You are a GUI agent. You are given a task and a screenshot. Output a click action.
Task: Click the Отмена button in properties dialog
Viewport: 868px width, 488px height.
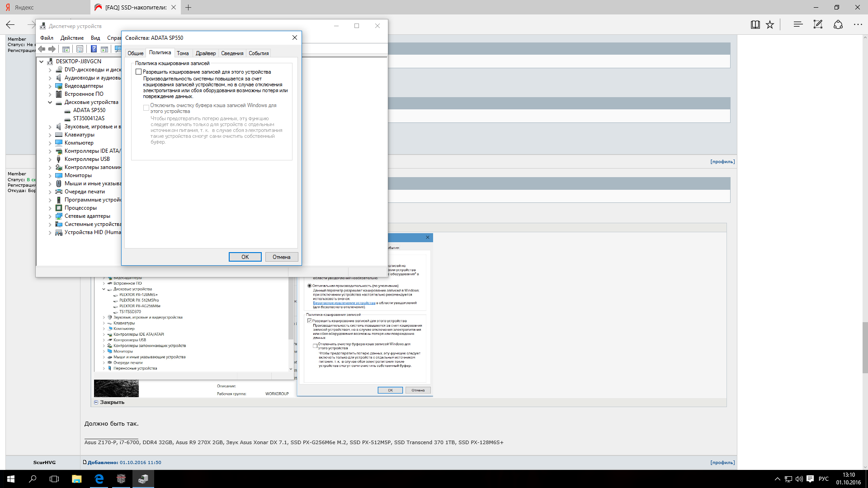(281, 257)
